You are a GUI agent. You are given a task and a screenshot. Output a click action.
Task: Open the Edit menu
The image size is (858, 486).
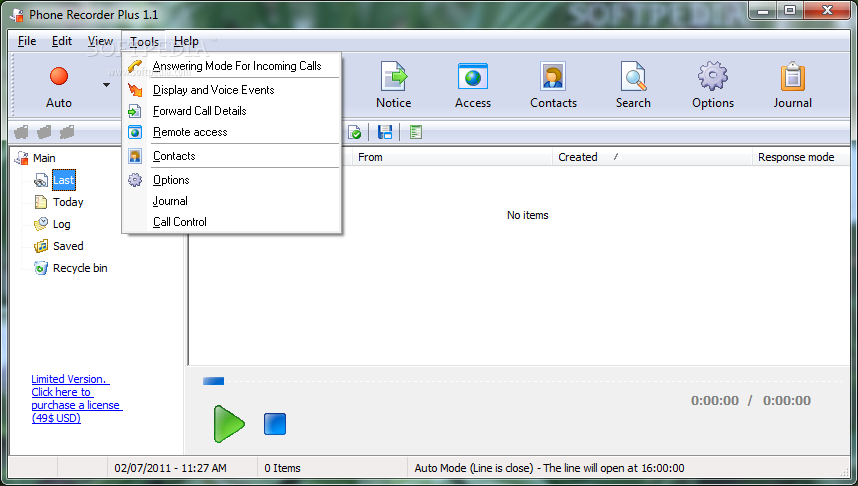coord(62,41)
